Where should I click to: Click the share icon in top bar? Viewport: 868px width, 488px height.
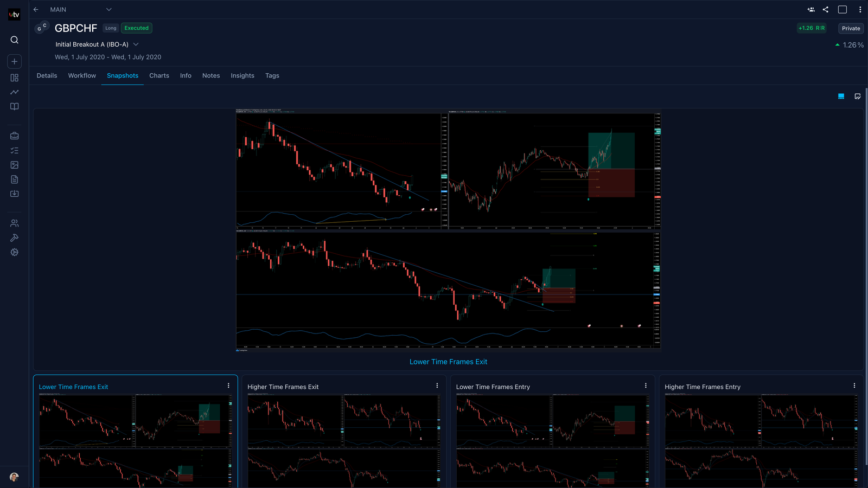[x=826, y=10]
